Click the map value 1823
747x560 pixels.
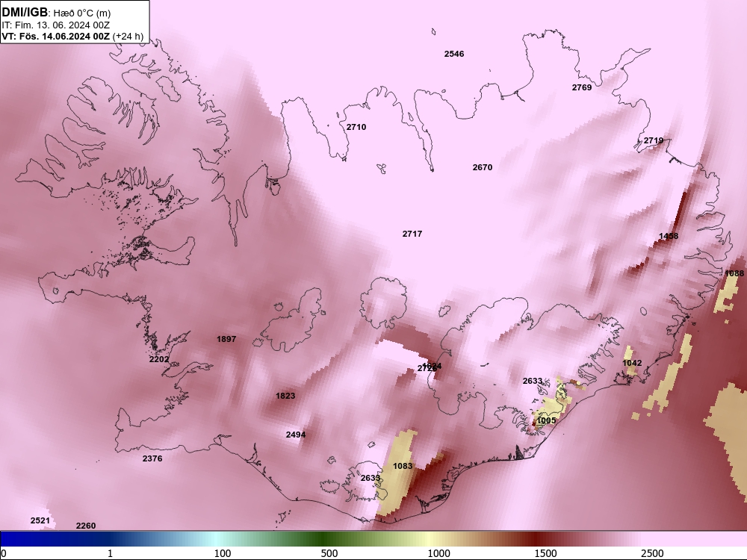pyautogui.click(x=285, y=396)
